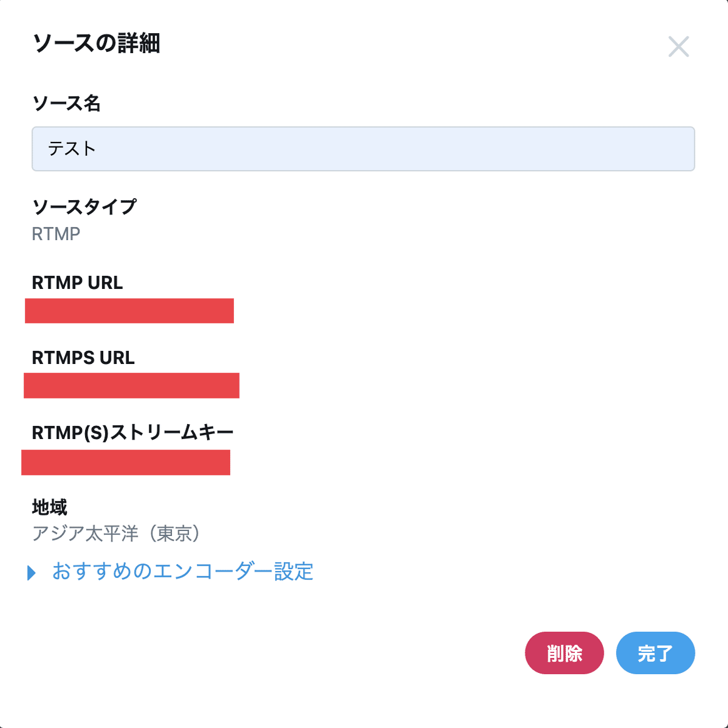
Task: Open the recommended encoder settings link
Action: point(181,572)
